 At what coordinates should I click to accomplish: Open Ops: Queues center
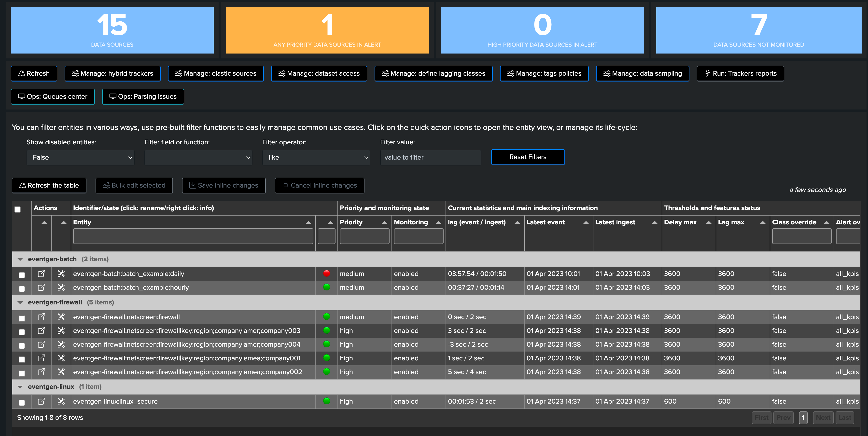point(53,97)
